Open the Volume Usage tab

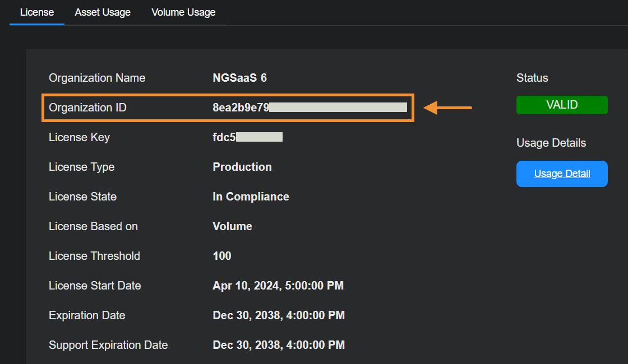click(183, 12)
